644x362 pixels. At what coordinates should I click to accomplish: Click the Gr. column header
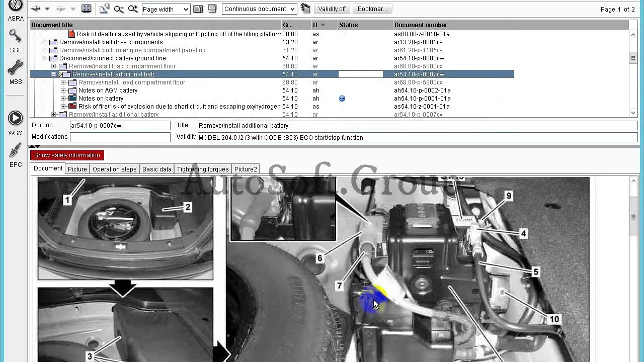pyautogui.click(x=296, y=25)
